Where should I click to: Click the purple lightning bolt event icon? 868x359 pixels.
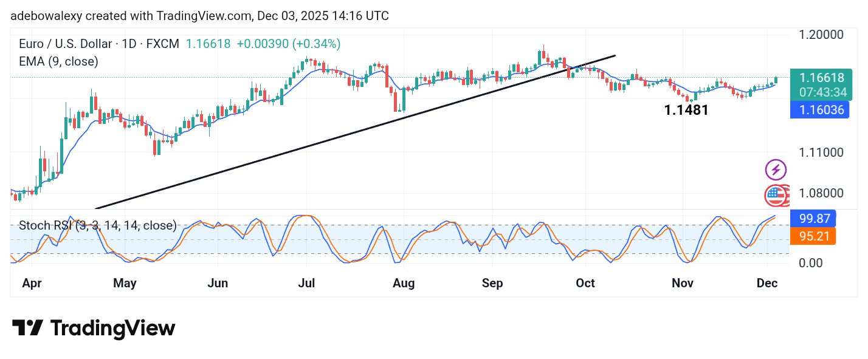coord(776,170)
